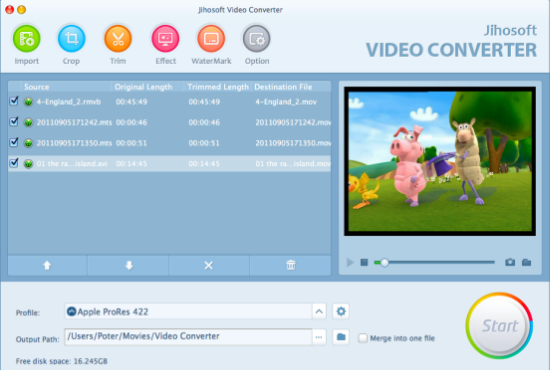
Task: Open the snapshot folder beside the camera
Action: click(x=526, y=262)
